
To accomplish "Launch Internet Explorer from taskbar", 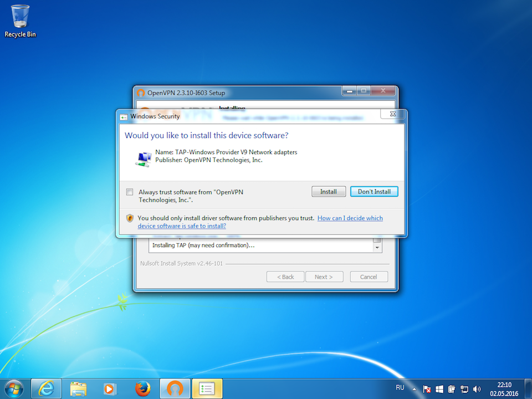I will click(x=46, y=389).
